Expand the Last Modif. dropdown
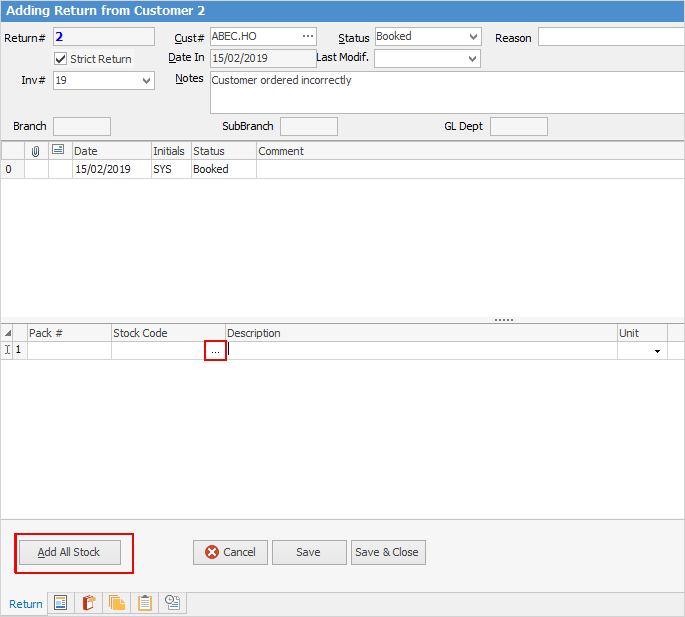 coord(472,59)
